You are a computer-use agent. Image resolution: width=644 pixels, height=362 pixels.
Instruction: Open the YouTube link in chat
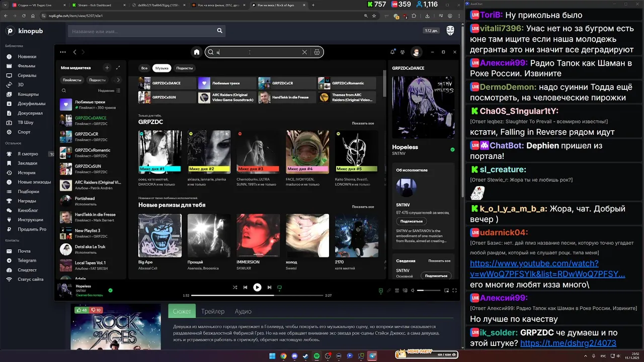coord(548,269)
